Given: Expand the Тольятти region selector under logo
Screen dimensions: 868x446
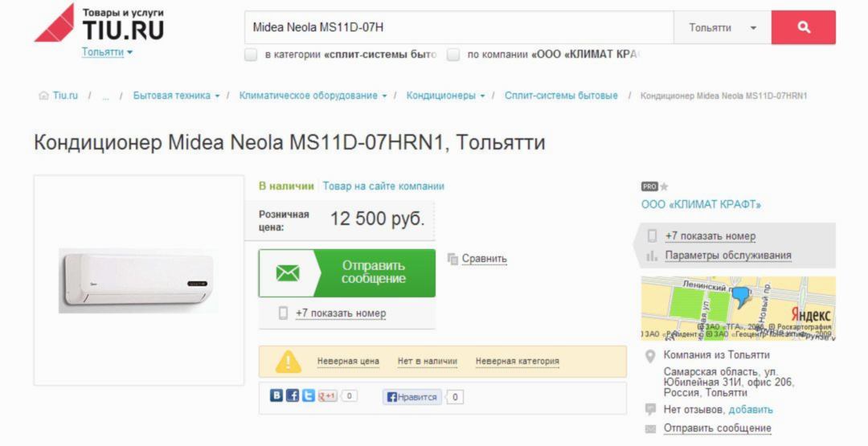Looking at the screenshot, I should (108, 52).
